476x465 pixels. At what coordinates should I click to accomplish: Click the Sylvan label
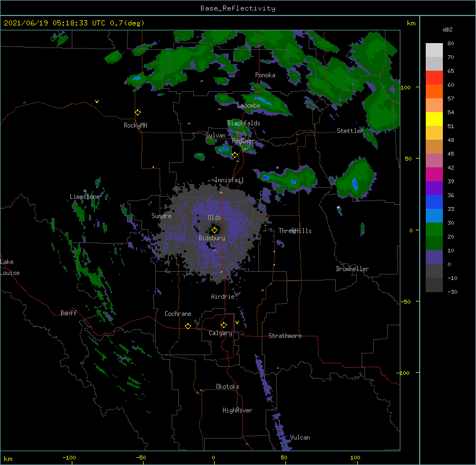(x=215, y=135)
